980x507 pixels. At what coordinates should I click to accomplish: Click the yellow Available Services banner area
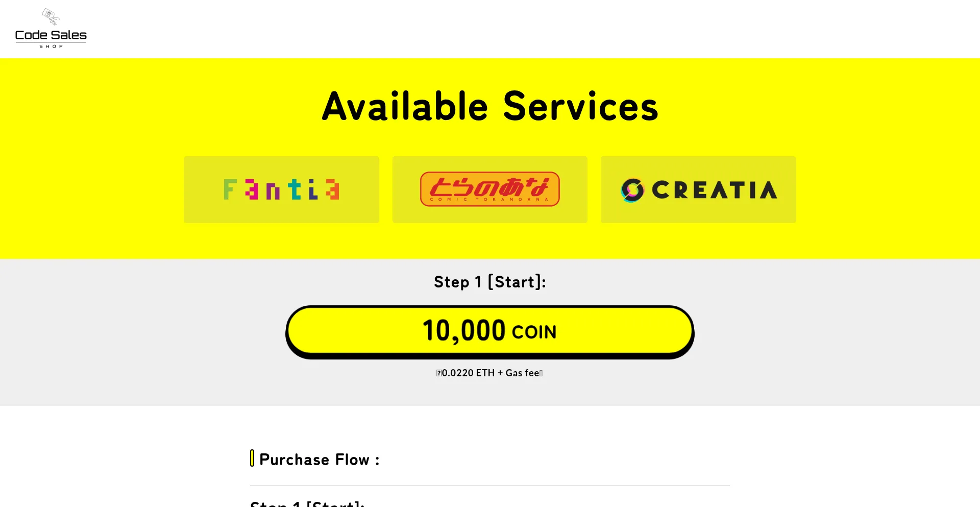pyautogui.click(x=490, y=240)
